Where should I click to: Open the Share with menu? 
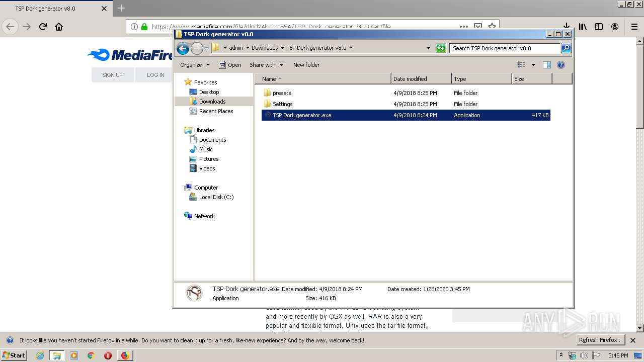point(266,65)
